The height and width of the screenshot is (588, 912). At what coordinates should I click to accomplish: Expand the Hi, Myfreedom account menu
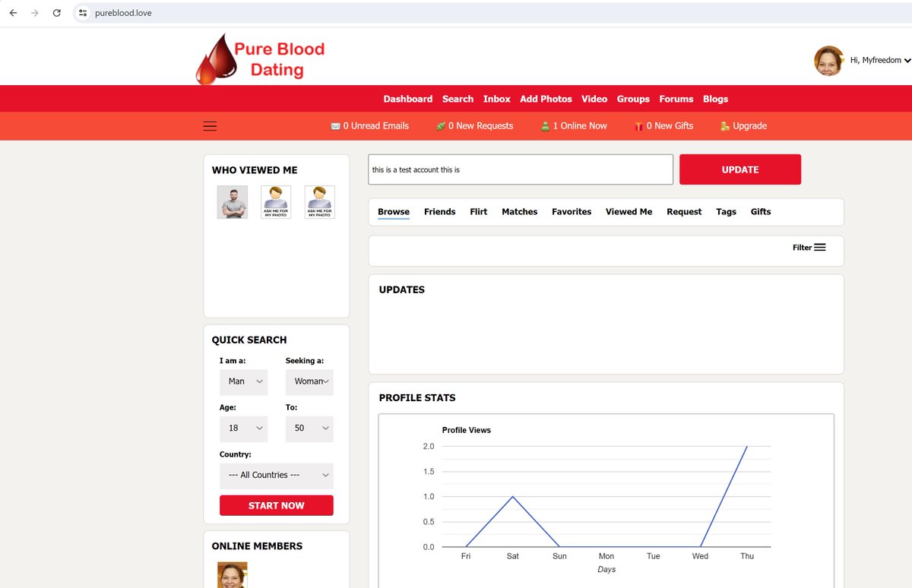click(881, 60)
